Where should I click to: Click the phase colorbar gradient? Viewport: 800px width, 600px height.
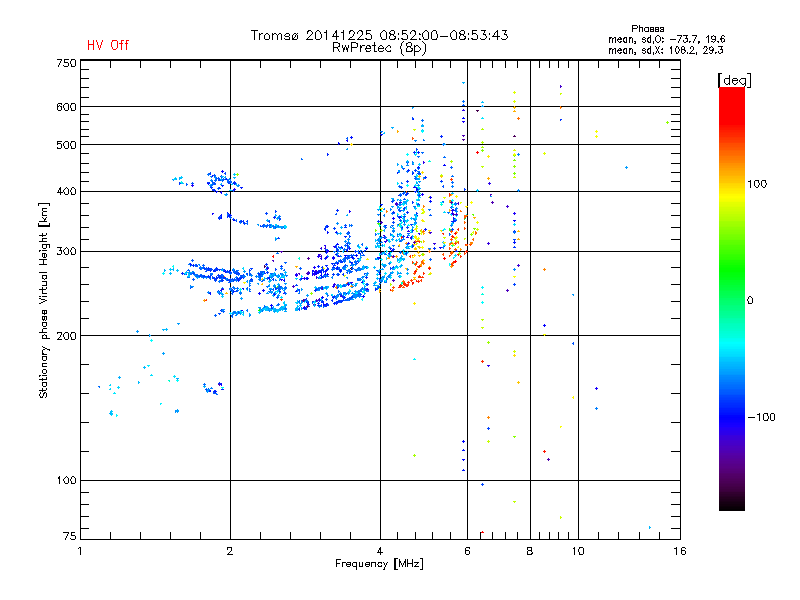(732, 298)
